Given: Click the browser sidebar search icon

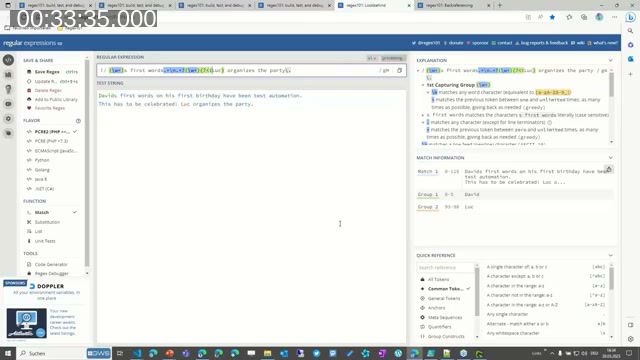Looking at the screenshot, I should coord(631,31).
